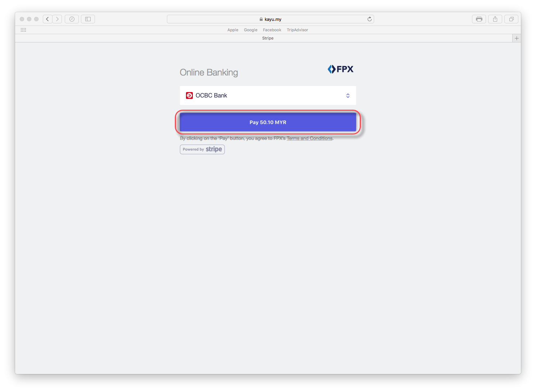Click the Online Banking heading
This screenshot has width=536, height=392.
tap(209, 72)
